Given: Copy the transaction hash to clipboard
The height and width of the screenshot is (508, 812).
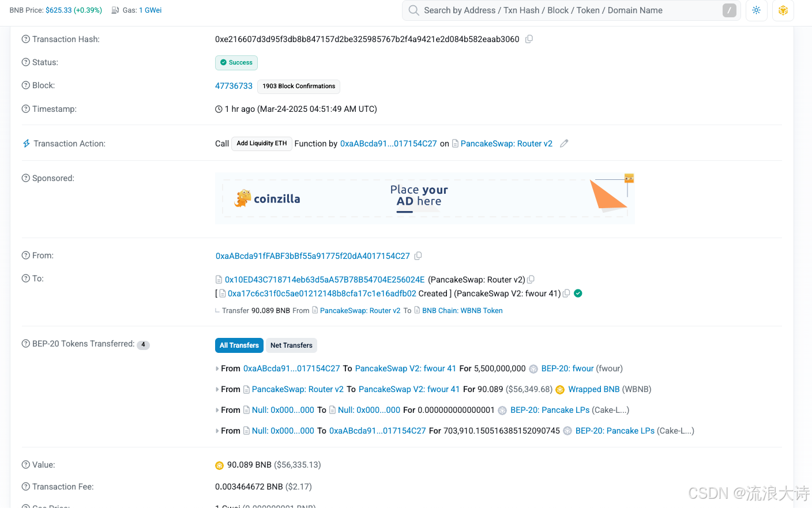Looking at the screenshot, I should coord(529,39).
